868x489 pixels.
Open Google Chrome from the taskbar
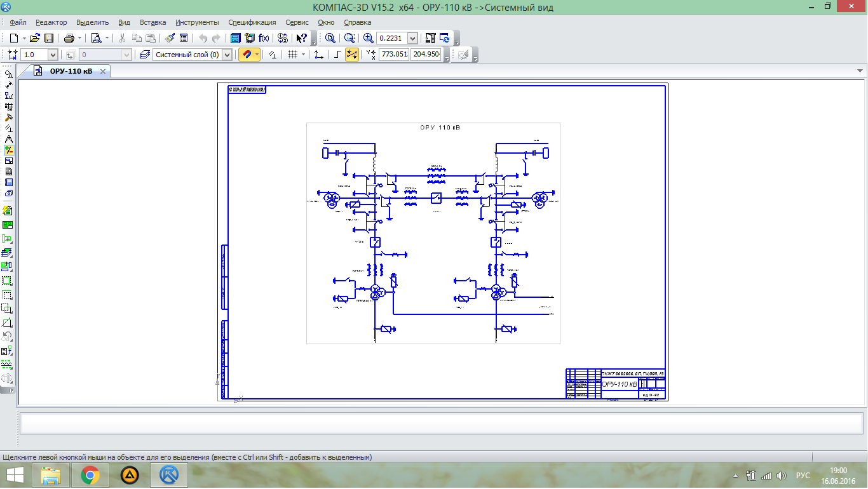[90, 474]
